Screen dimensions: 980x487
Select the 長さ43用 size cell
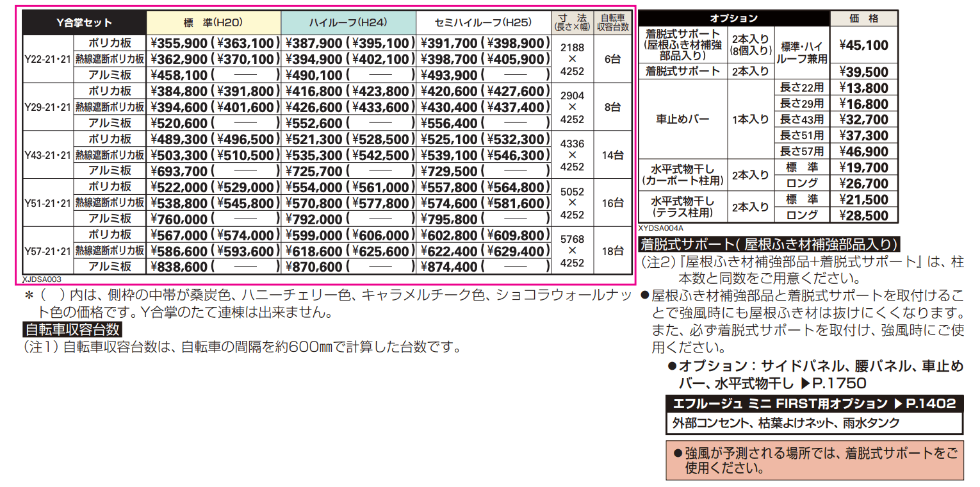click(x=802, y=119)
